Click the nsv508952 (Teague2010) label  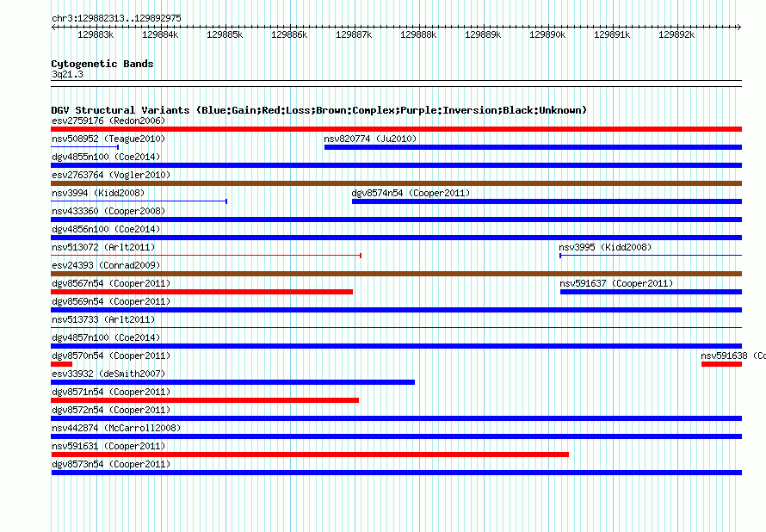pyautogui.click(x=108, y=139)
